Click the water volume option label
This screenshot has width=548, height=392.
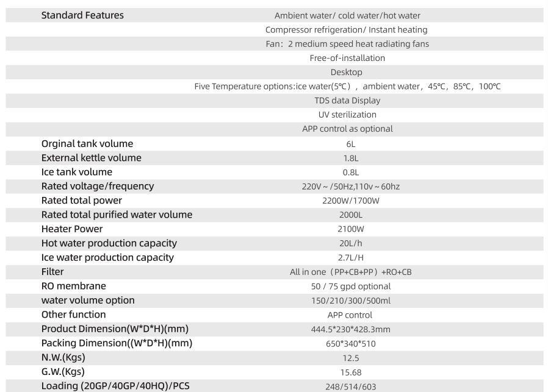(x=88, y=301)
